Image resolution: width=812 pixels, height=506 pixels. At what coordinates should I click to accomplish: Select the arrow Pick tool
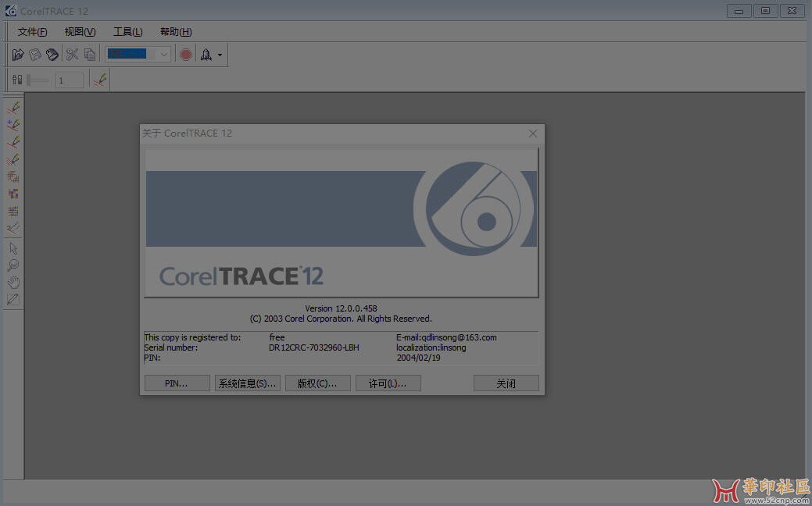pos(13,249)
